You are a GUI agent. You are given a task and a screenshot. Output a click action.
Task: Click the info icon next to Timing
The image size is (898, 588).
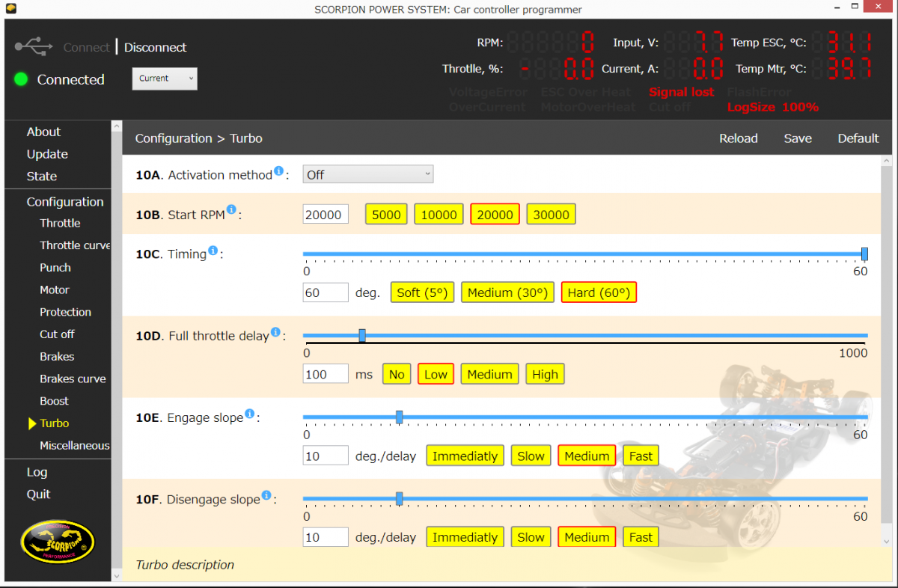coord(213,251)
